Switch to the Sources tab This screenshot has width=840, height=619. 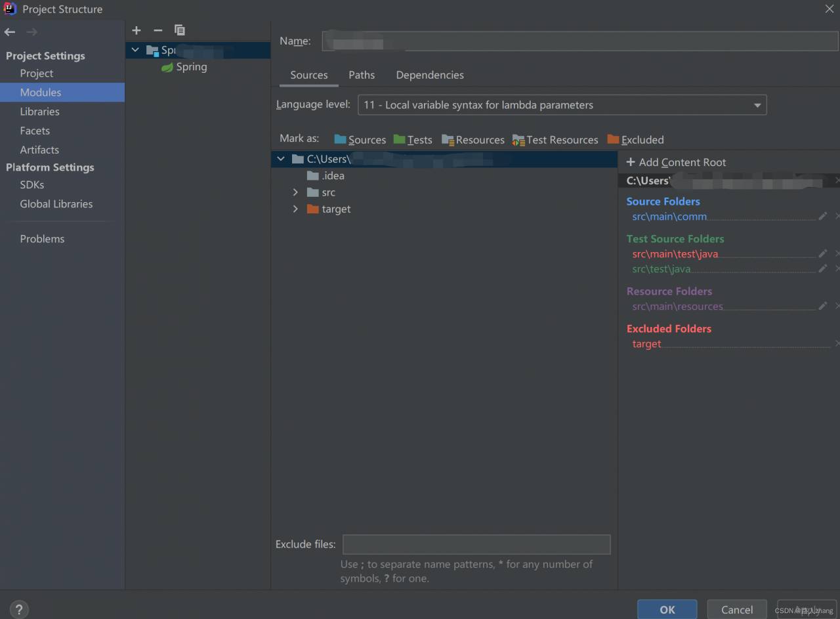coord(309,75)
